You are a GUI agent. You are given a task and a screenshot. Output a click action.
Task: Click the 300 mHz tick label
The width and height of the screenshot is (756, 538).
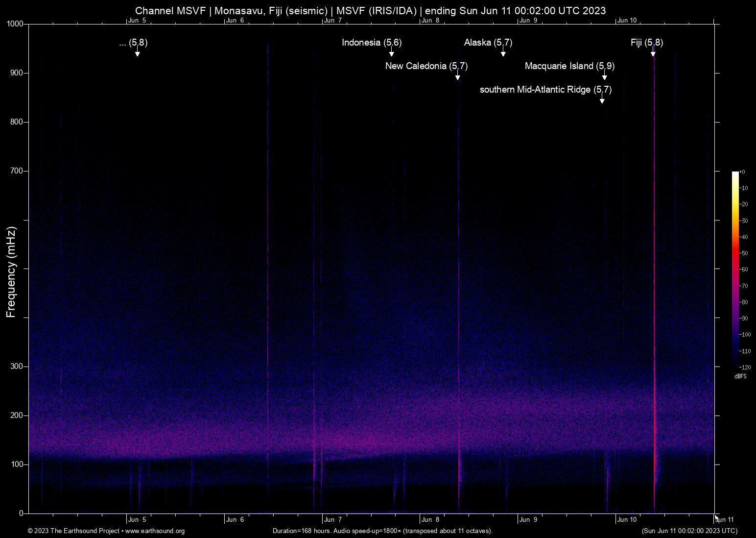pos(17,367)
